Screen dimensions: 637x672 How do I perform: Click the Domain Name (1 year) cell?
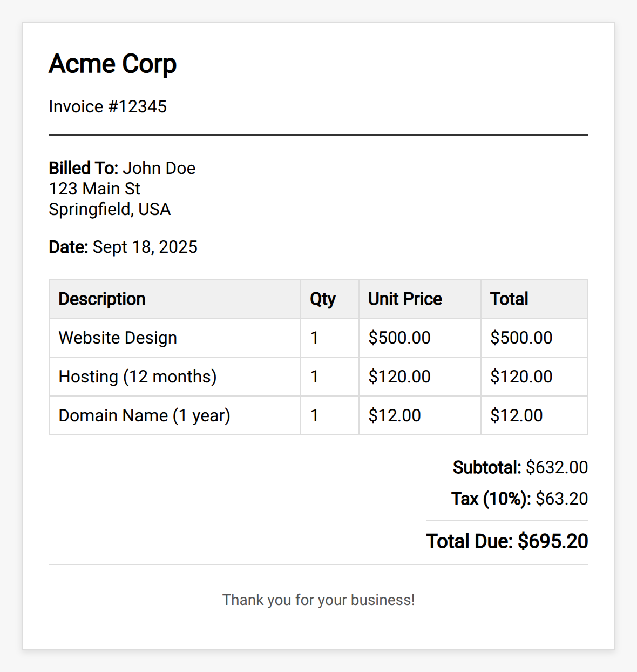pos(144,415)
